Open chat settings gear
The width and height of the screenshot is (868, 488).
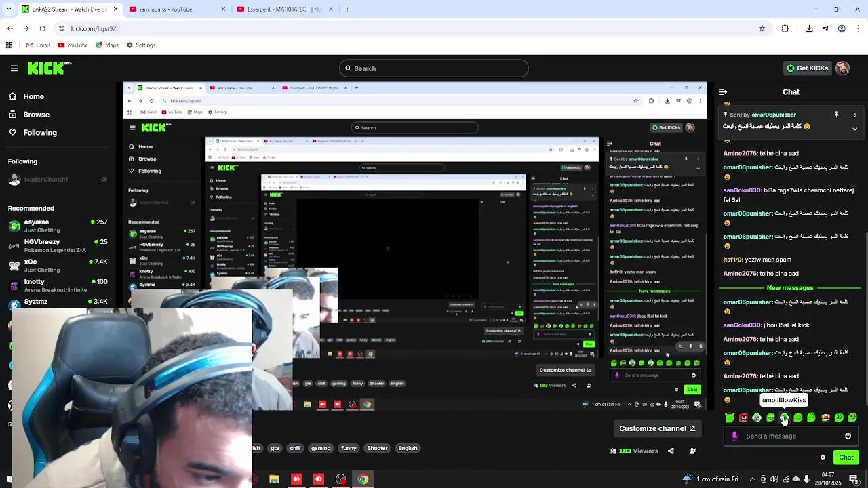pos(823,457)
